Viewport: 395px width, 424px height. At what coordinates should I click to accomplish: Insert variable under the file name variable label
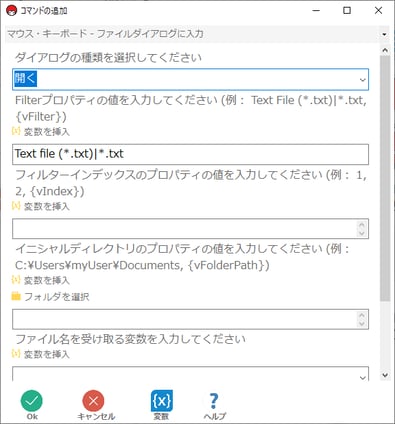(41, 354)
